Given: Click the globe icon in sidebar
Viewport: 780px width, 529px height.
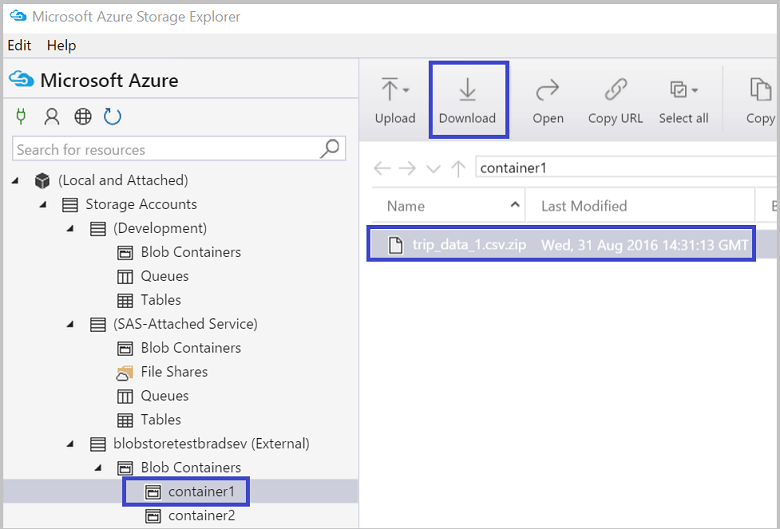Looking at the screenshot, I should pos(83,116).
